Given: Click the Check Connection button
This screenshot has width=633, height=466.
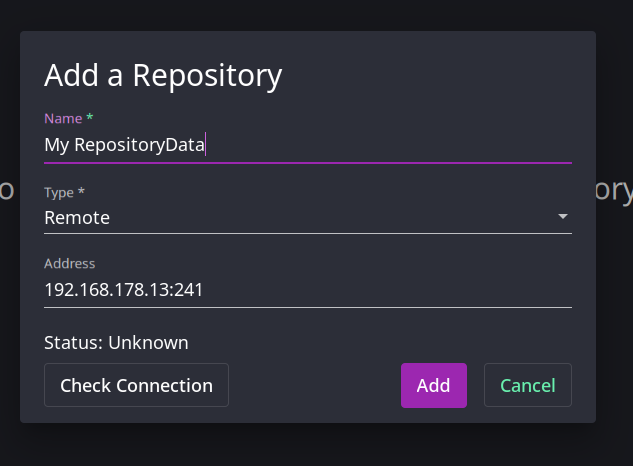Looking at the screenshot, I should coord(136,385).
